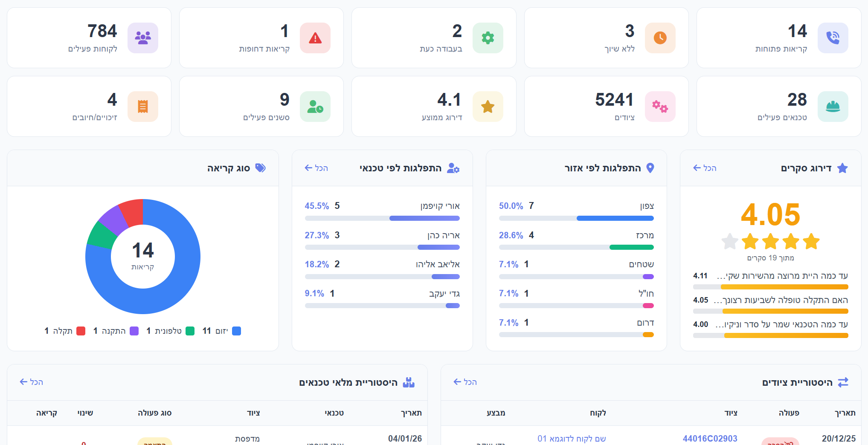Click the 'תאריך' column header in equipment history
The image size is (868, 445).
tap(845, 413)
